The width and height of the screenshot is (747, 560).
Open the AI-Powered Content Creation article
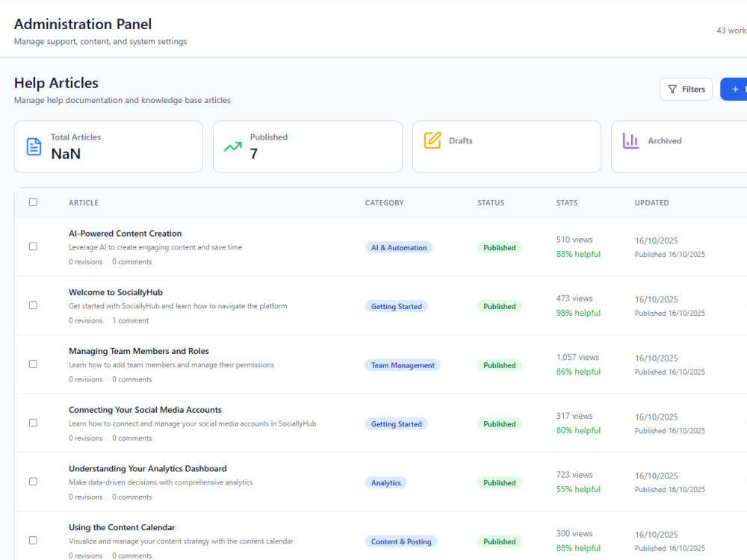(x=125, y=233)
